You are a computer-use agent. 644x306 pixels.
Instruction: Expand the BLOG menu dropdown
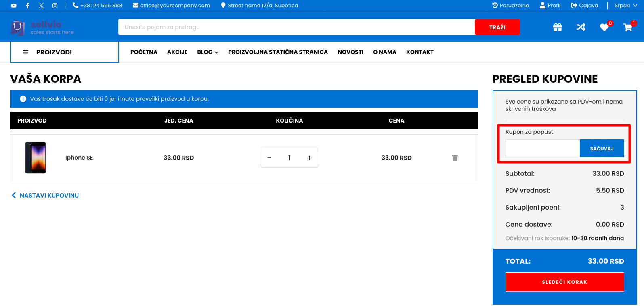coord(208,52)
